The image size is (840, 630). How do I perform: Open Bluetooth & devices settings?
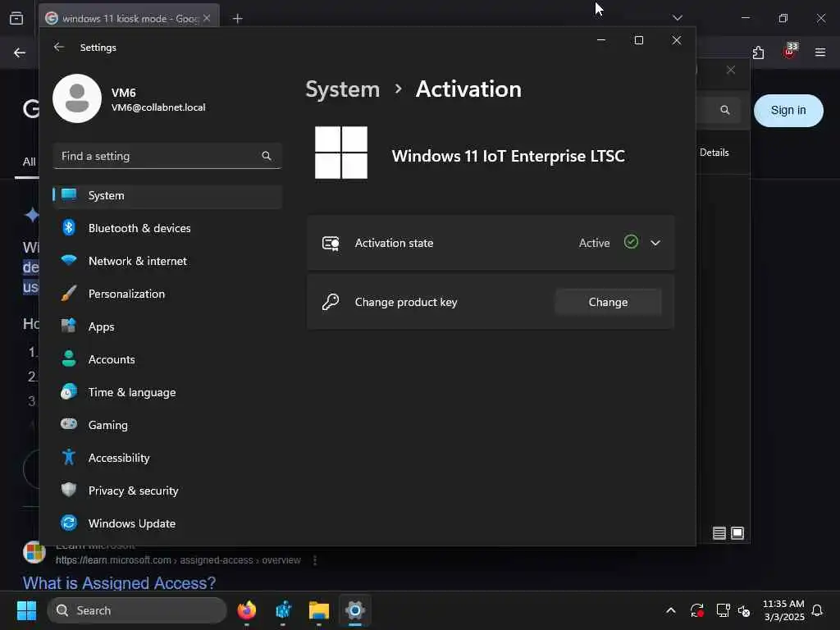pyautogui.click(x=167, y=228)
